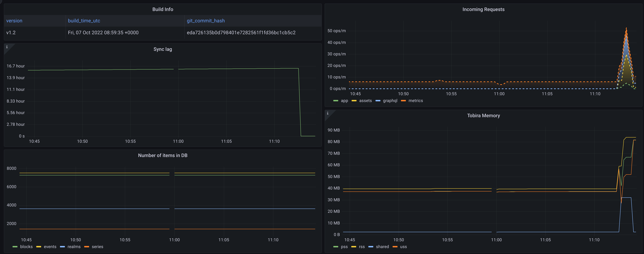The image size is (644, 254).
Task: Open the Tobira Memory panel title menu
Action: 483,115
